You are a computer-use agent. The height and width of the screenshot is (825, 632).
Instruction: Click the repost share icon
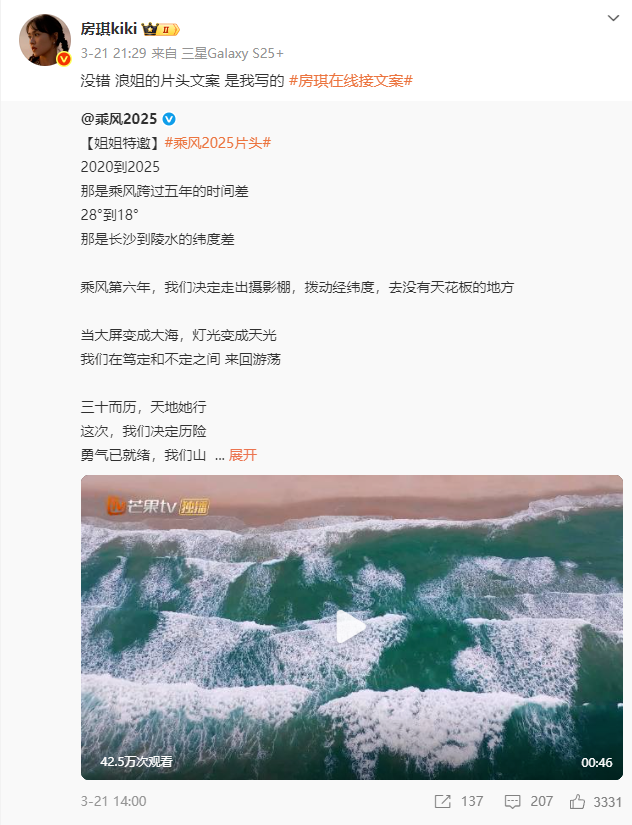pos(443,801)
